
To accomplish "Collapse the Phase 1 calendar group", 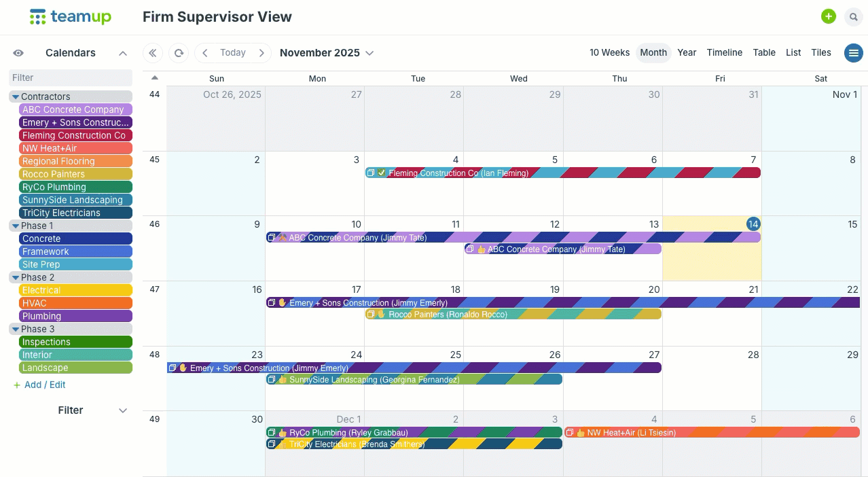I will click(x=15, y=226).
